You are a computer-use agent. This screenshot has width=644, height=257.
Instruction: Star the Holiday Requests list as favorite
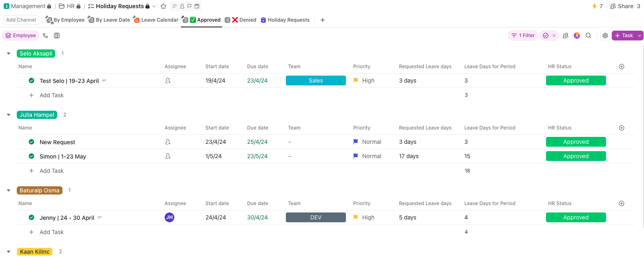(x=163, y=6)
